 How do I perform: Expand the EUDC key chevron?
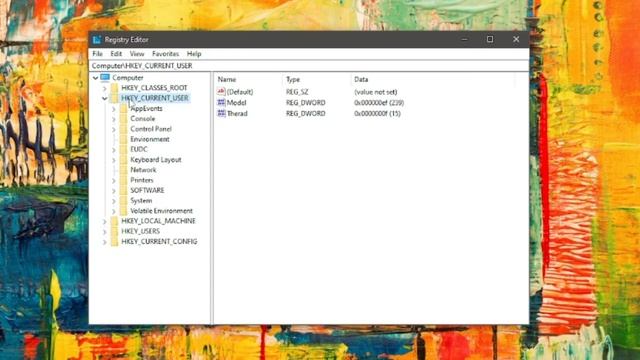click(x=114, y=150)
